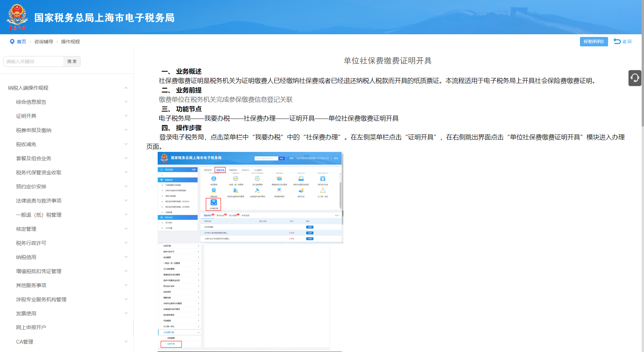
Task: Click the 出口退税管理 icon
Action: (x=257, y=179)
